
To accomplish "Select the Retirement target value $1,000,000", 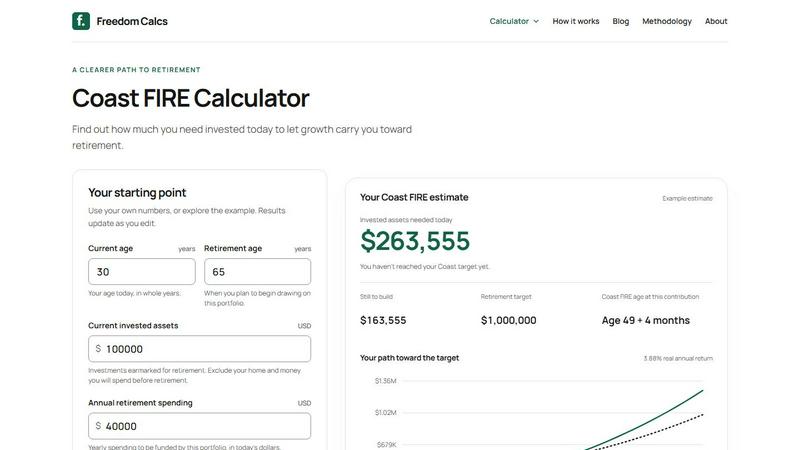I will click(x=508, y=320).
